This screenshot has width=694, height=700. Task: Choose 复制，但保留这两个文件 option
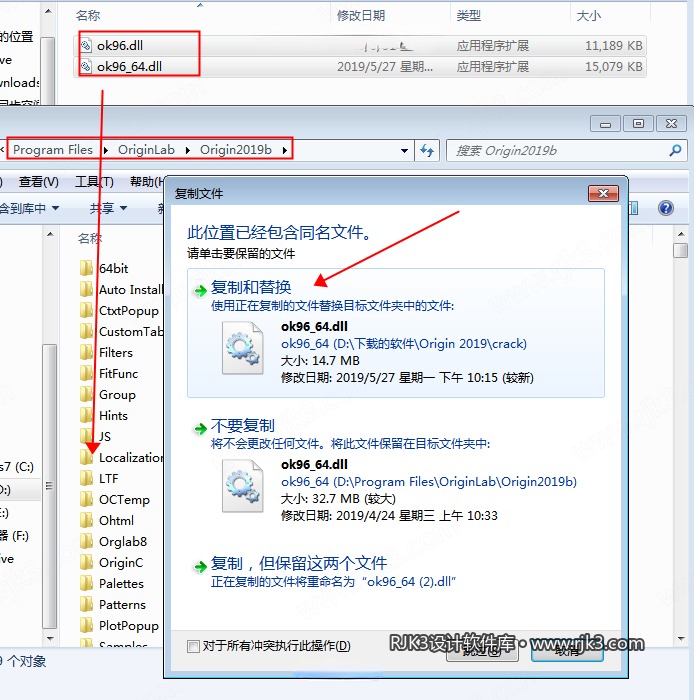395,572
